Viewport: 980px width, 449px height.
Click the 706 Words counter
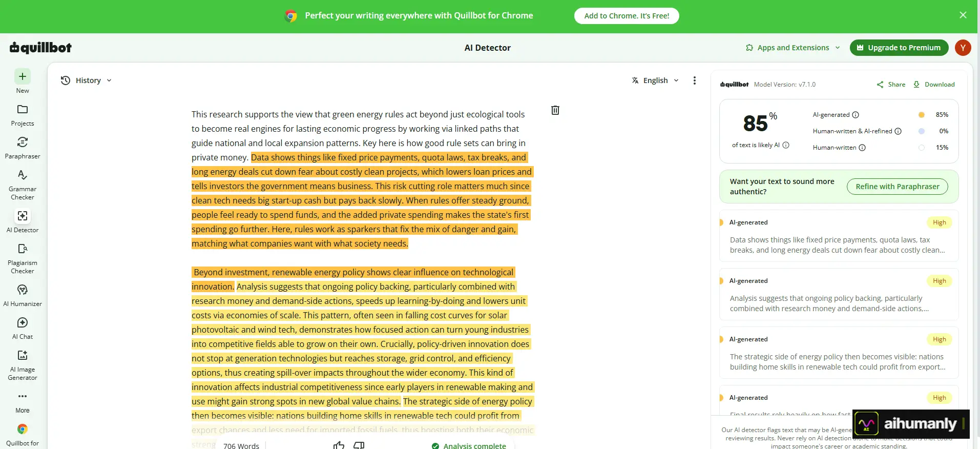(x=241, y=445)
